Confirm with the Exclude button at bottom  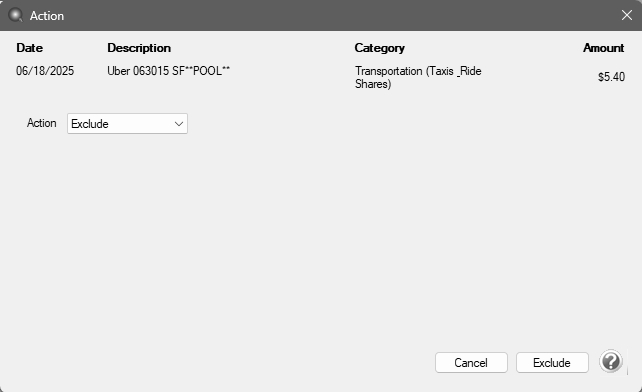click(552, 363)
